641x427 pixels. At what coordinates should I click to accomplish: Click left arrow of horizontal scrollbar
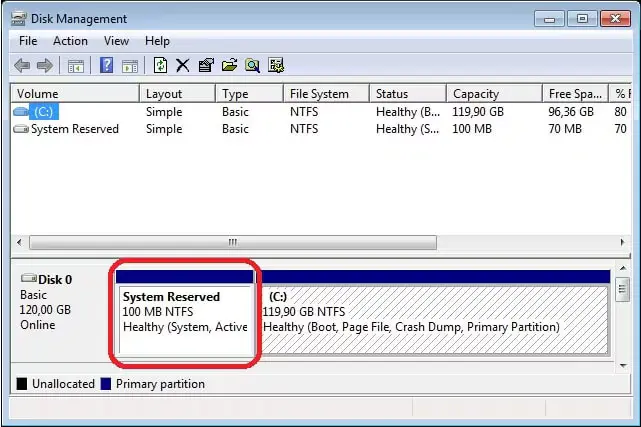pyautogui.click(x=19, y=242)
